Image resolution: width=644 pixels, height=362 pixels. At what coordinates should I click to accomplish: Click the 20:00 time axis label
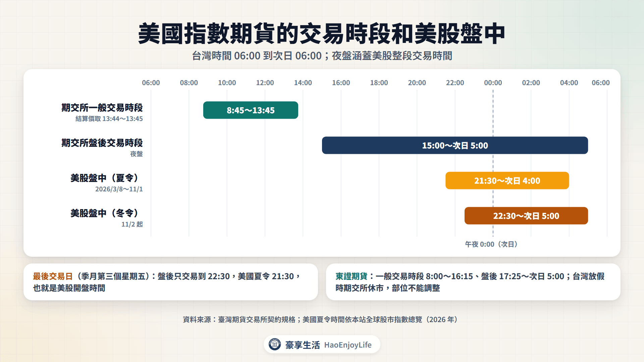pyautogui.click(x=417, y=83)
